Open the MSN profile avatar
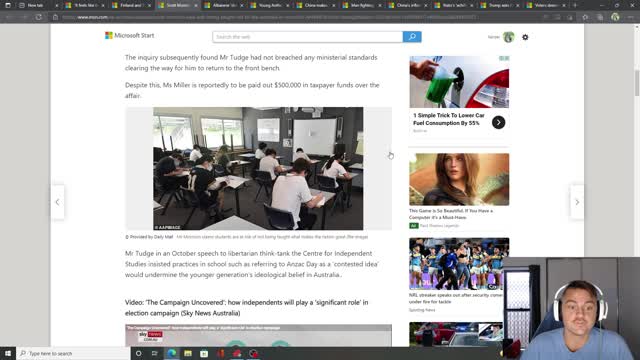Screen dimensions: 640x360 point(509,37)
